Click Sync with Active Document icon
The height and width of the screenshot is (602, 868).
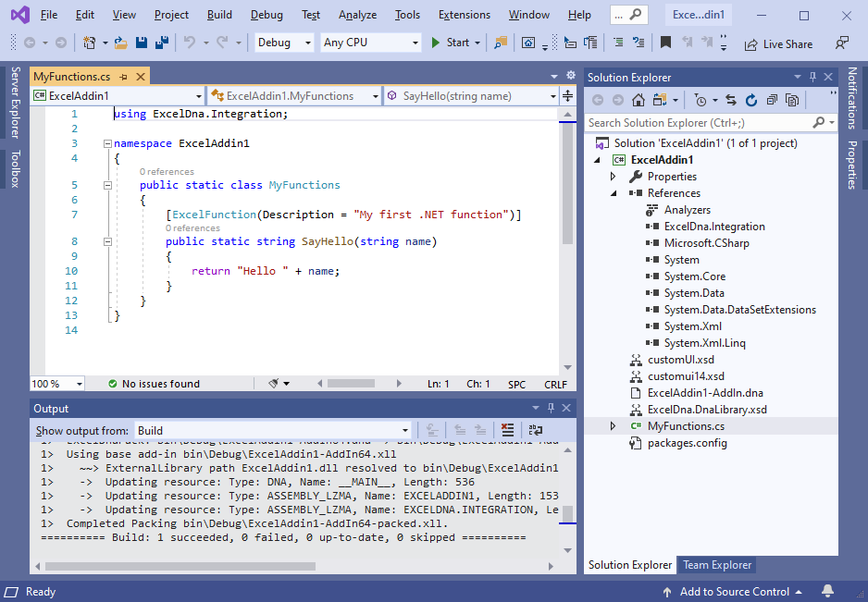(x=731, y=100)
